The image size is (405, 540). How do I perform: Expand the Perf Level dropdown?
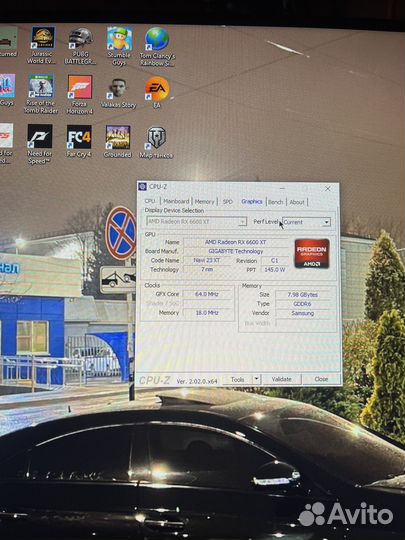point(307,222)
